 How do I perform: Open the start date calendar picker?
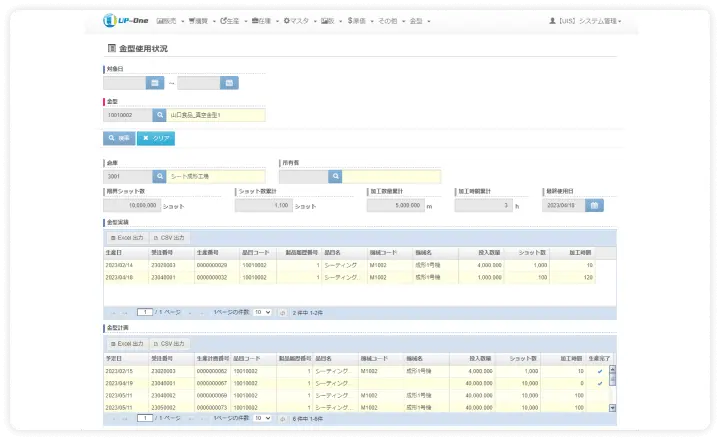155,83
